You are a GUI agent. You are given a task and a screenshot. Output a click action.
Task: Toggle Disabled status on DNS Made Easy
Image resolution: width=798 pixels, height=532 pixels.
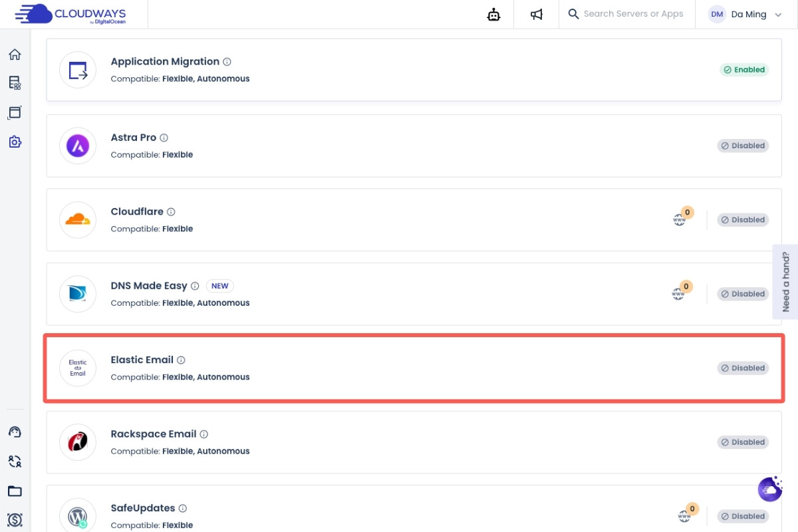point(743,294)
